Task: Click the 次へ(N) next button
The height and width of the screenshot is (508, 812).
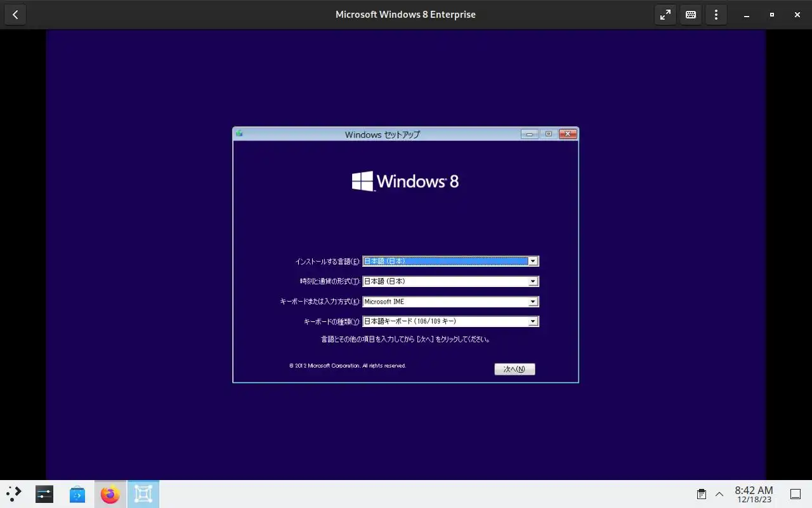Action: click(514, 369)
